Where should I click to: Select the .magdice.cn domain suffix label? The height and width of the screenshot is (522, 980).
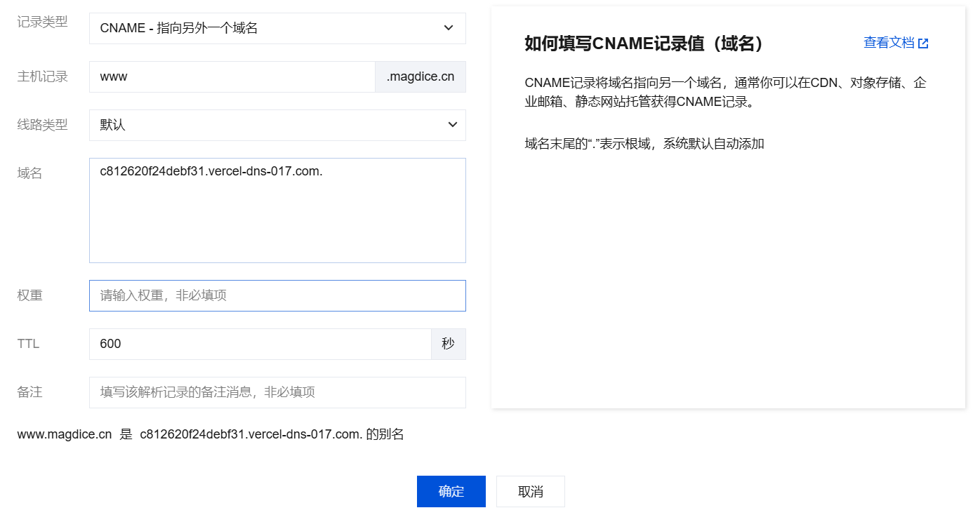click(x=420, y=76)
